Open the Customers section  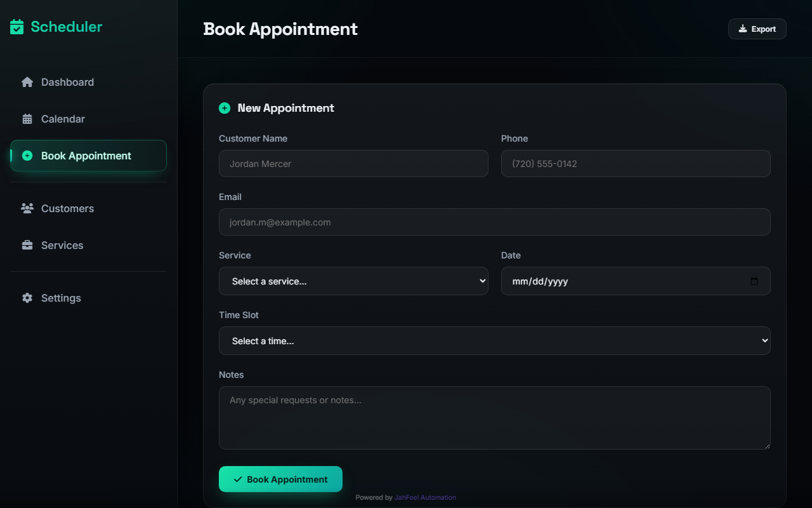click(89, 208)
